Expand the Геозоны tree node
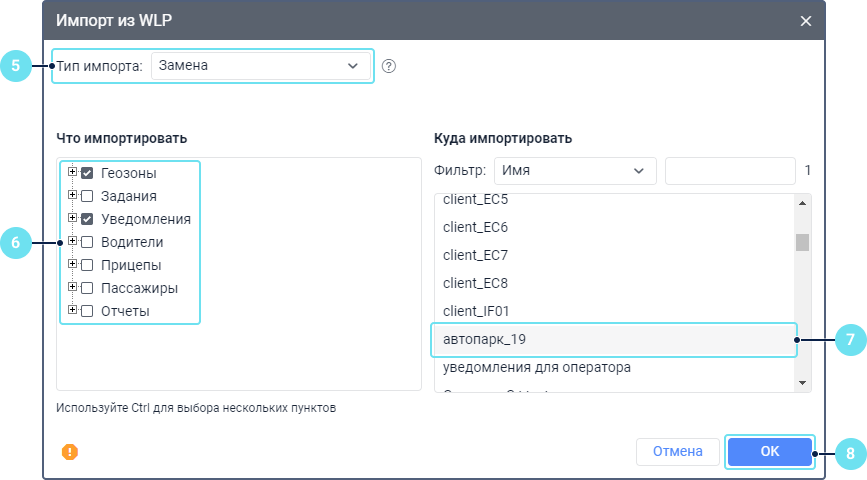Screen dimensions: 867x480 click(72, 172)
